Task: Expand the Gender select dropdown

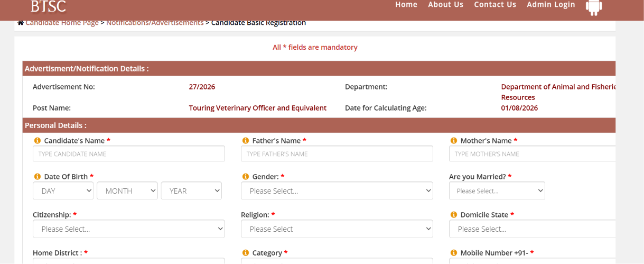Action: [337, 191]
